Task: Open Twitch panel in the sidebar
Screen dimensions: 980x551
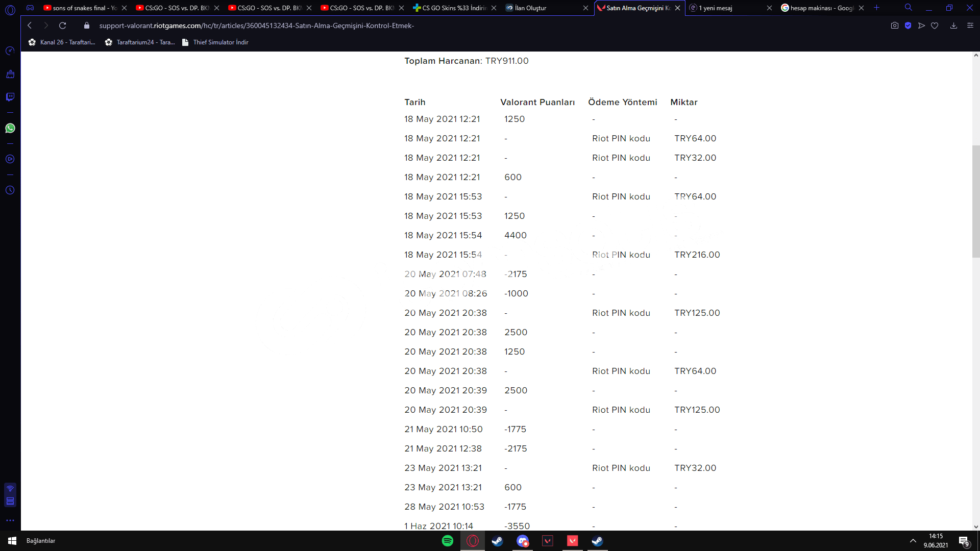Action: [x=10, y=97]
